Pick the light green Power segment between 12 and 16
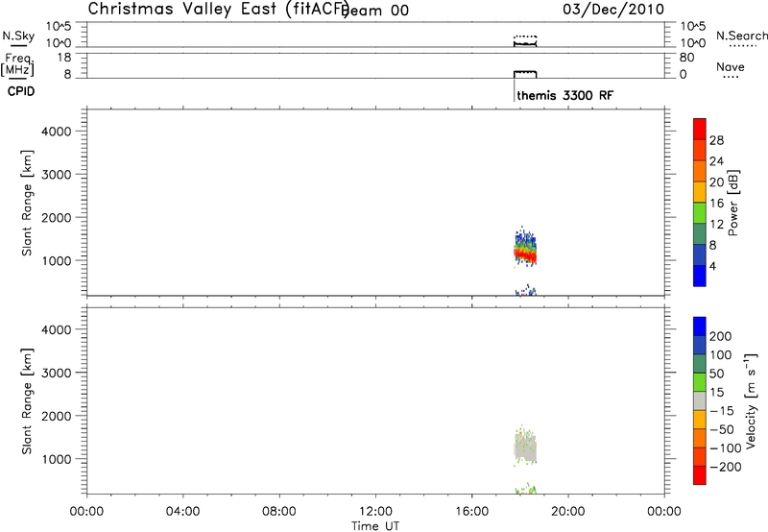This screenshot has width=768, height=532. point(700,212)
